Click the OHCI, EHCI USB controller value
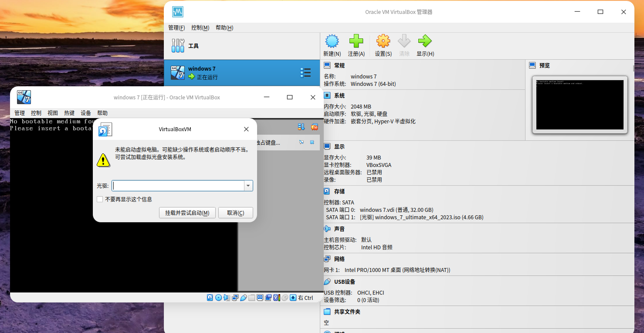This screenshot has height=333, width=644. tap(370, 292)
